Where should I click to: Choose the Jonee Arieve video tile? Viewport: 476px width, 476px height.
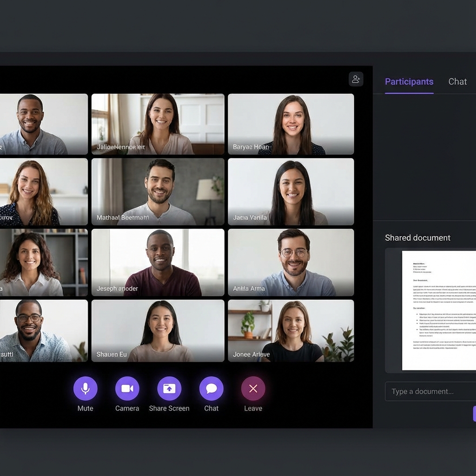click(x=291, y=331)
